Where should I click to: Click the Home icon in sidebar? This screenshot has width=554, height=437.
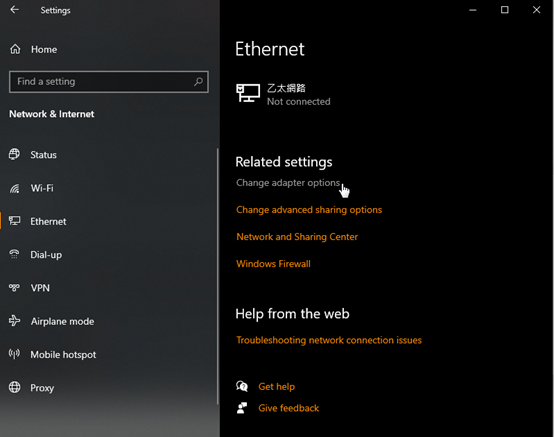pos(15,49)
